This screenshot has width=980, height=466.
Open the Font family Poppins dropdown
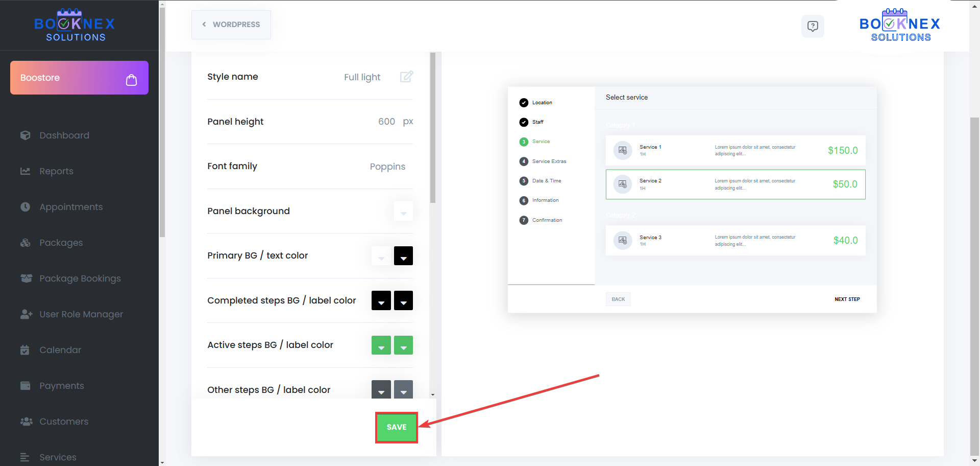[x=387, y=167]
